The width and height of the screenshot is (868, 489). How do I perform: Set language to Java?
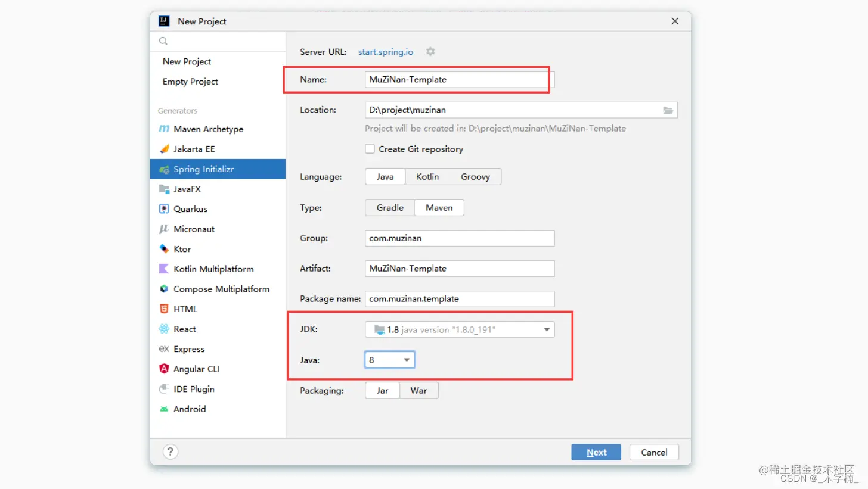pos(385,177)
